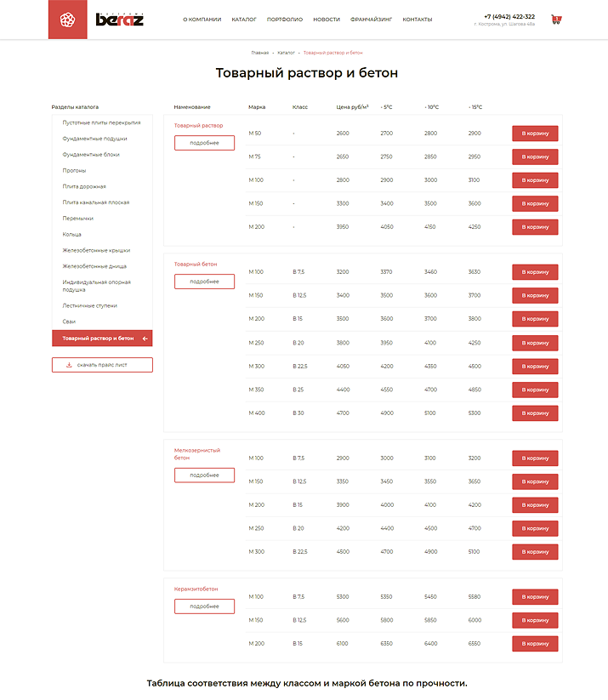Screen dimensions: 608x700
Task: Click the Контакты menu item
Action: pyautogui.click(x=417, y=19)
